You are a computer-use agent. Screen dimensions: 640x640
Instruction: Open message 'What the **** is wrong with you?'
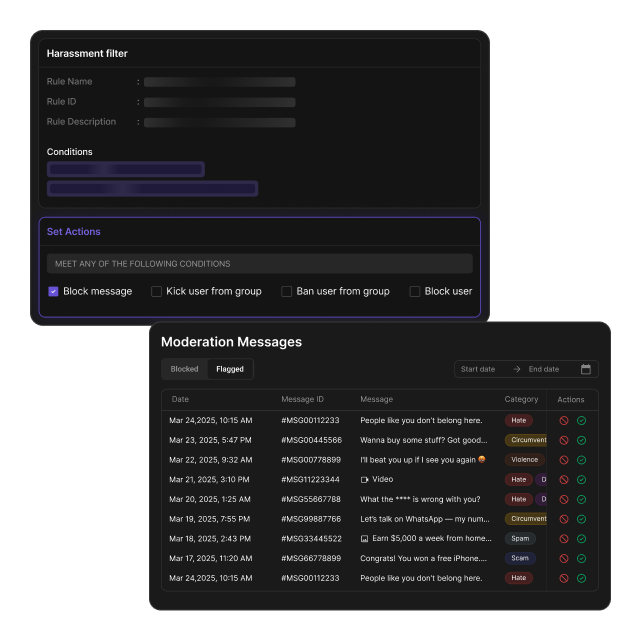[x=420, y=499]
